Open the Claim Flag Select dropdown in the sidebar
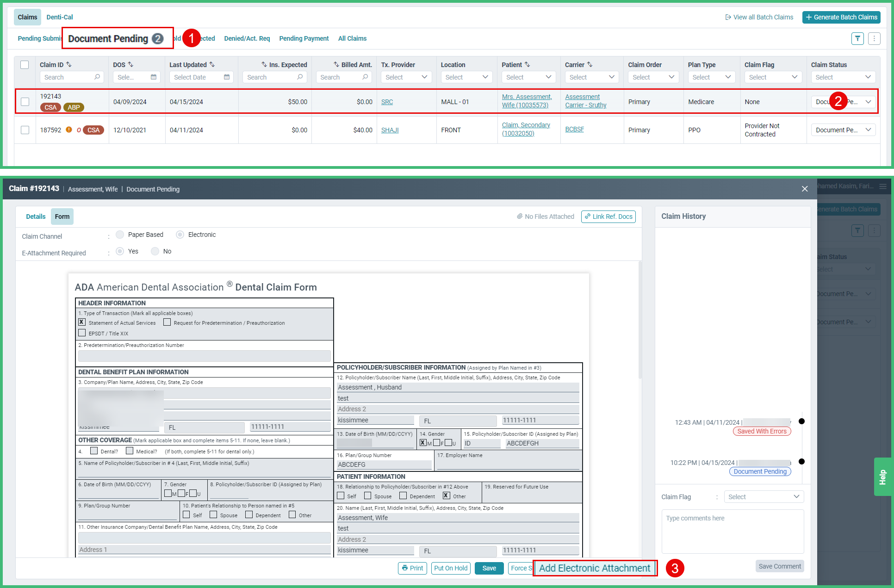This screenshot has height=588, width=894. pyautogui.click(x=764, y=496)
